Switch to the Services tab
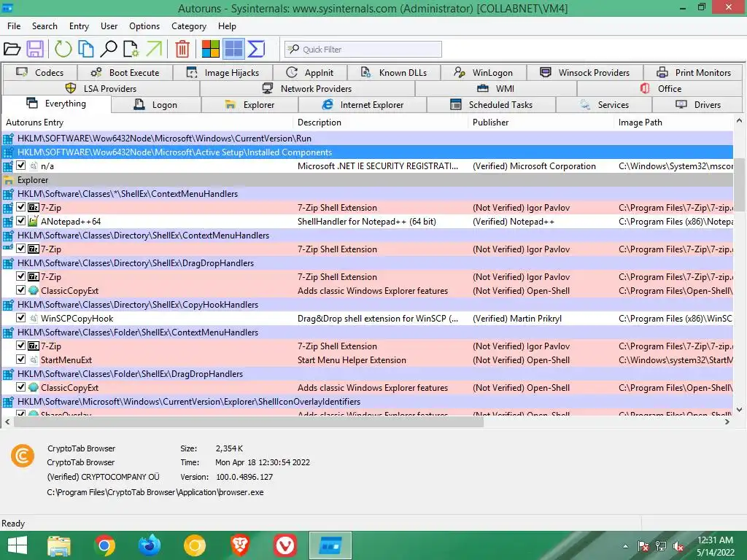 [x=604, y=105]
